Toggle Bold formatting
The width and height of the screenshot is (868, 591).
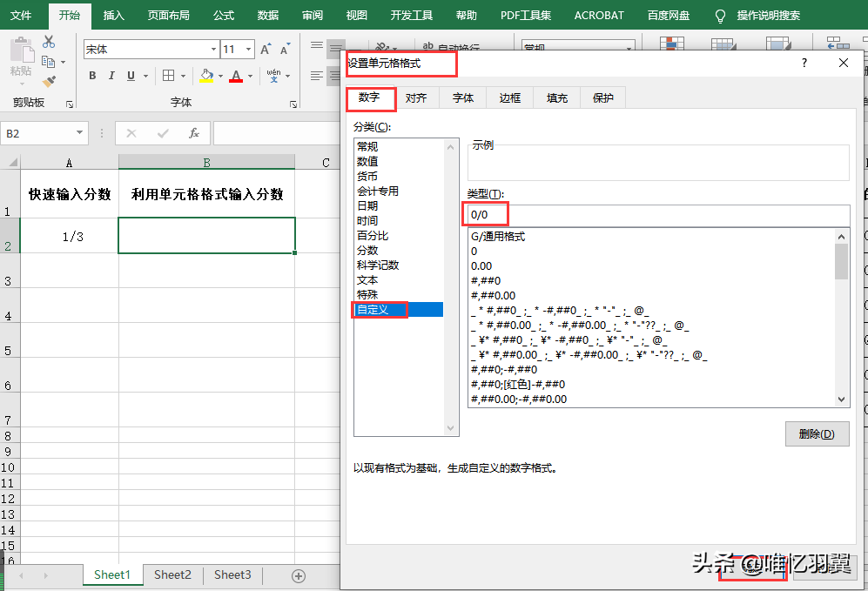pos(92,76)
